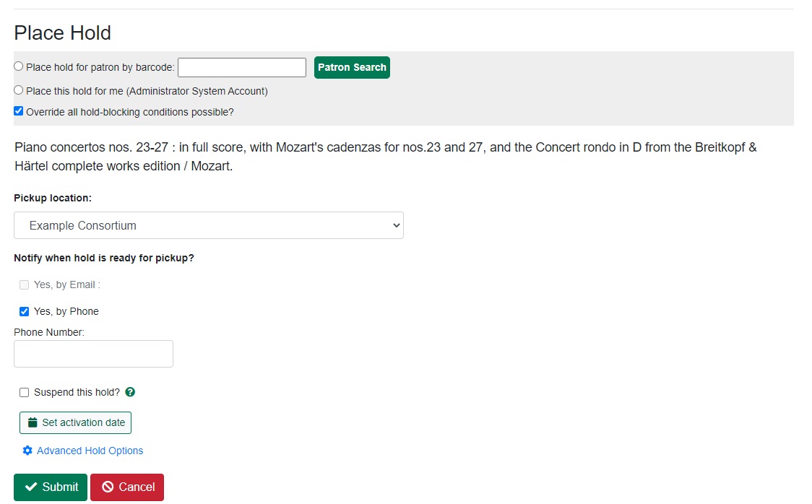
Task: Click the ban icon on the Cancel button
Action: [x=108, y=487]
